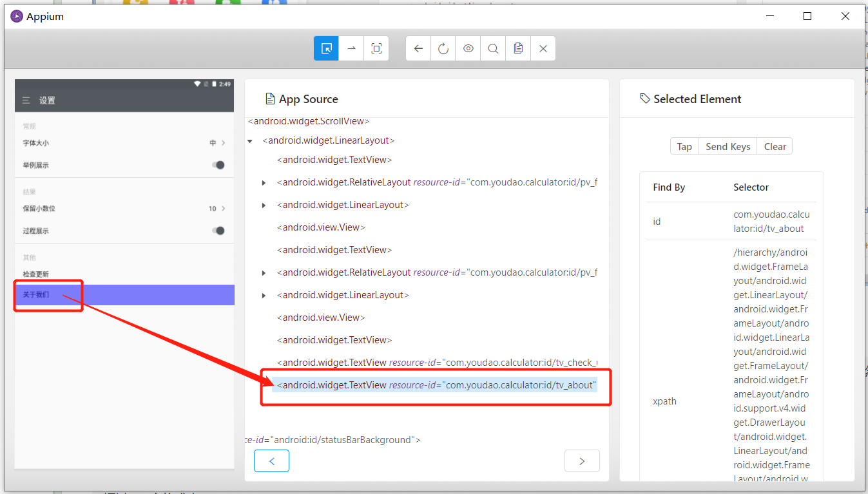Viewport: 868px width, 494px height.
Task: Activate the Select Elements mode icon
Action: [326, 48]
